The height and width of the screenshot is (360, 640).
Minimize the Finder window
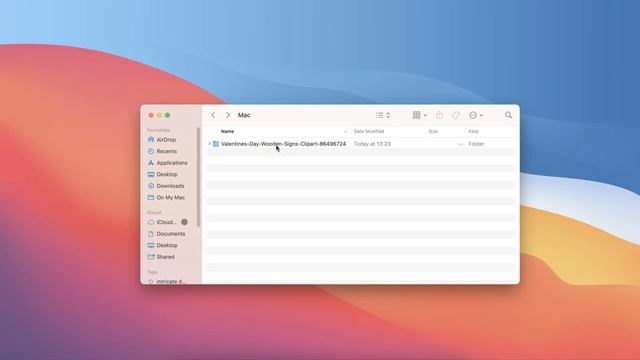point(159,115)
